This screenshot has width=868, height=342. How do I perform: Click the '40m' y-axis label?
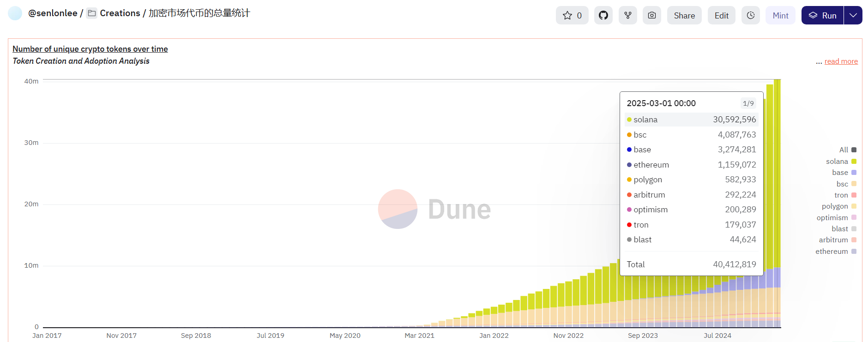tap(31, 81)
